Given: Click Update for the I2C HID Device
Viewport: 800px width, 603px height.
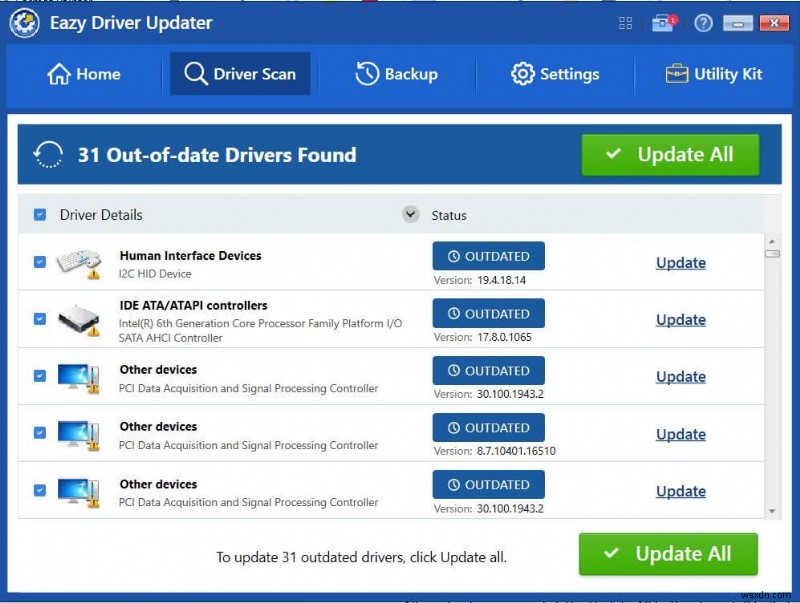Looking at the screenshot, I should coord(680,263).
